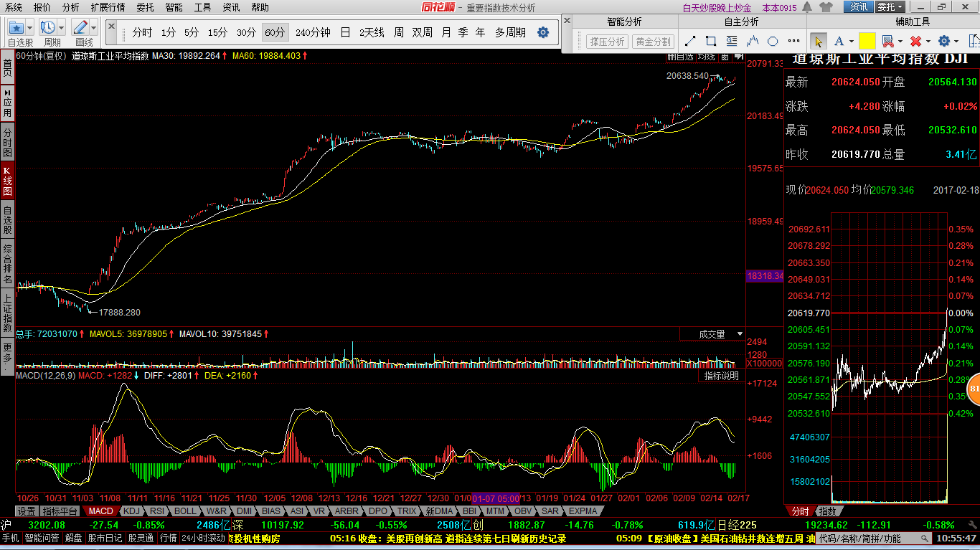980x550 pixels.
Task: Select the wave line drawing tool
Action: [753, 41]
